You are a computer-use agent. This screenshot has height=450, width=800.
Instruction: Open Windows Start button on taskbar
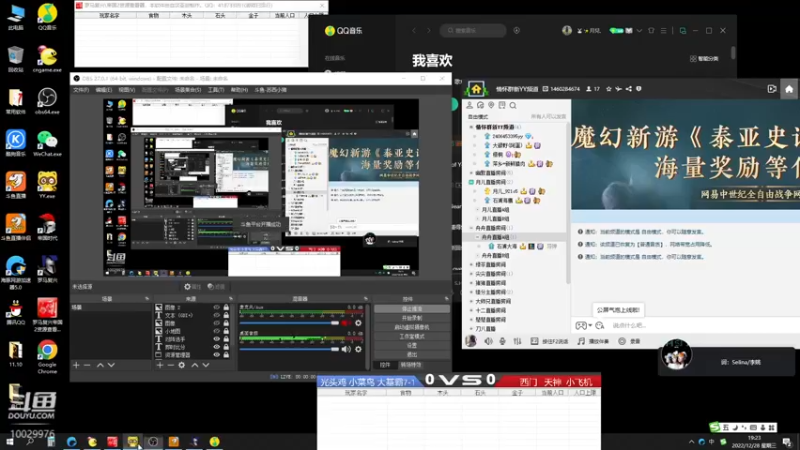pyautogui.click(x=9, y=442)
